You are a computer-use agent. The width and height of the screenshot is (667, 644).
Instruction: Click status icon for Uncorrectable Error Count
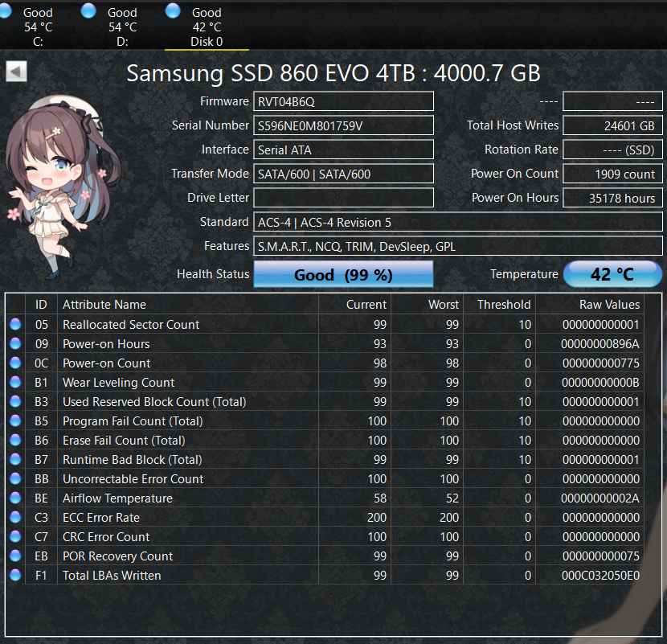pyautogui.click(x=15, y=478)
